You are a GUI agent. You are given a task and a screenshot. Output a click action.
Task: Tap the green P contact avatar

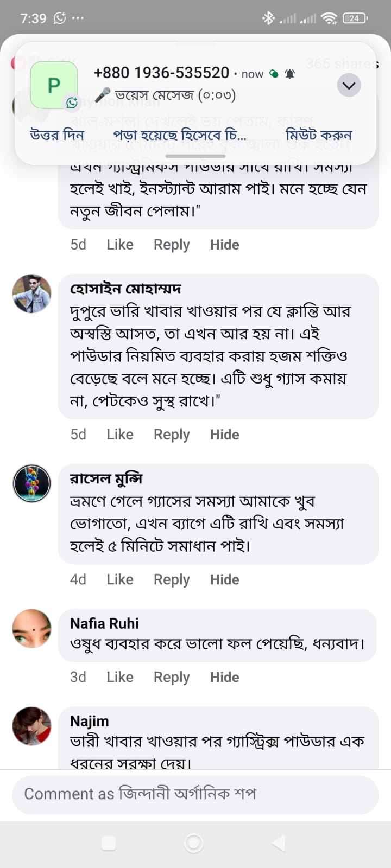tap(54, 85)
